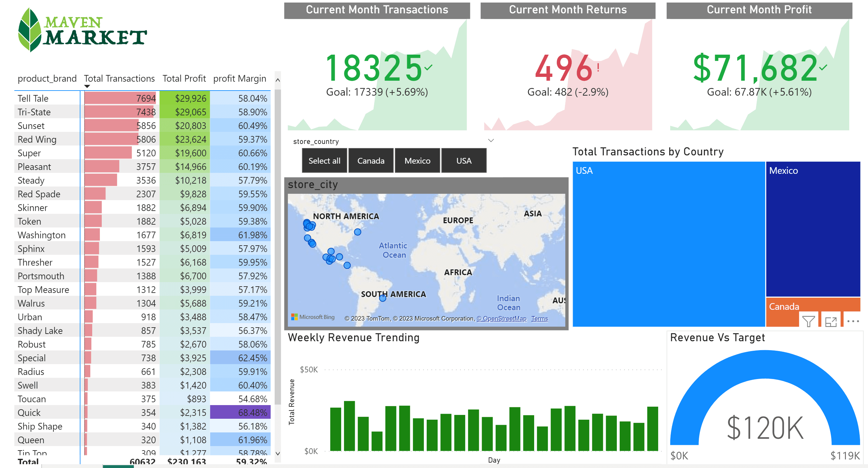The width and height of the screenshot is (868, 468).
Task: Click the sort arrow under Total Transactions
Action: [x=87, y=86]
